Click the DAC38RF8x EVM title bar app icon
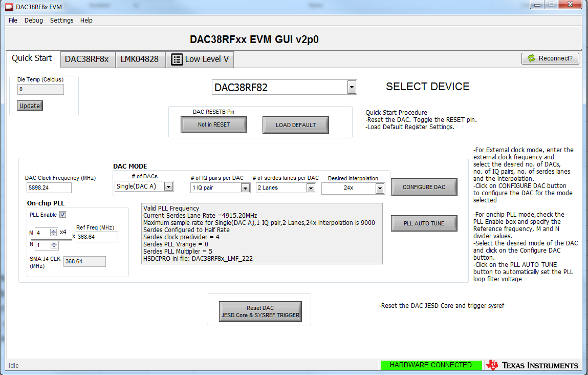Screen dimensions: 588x375 point(9,7)
